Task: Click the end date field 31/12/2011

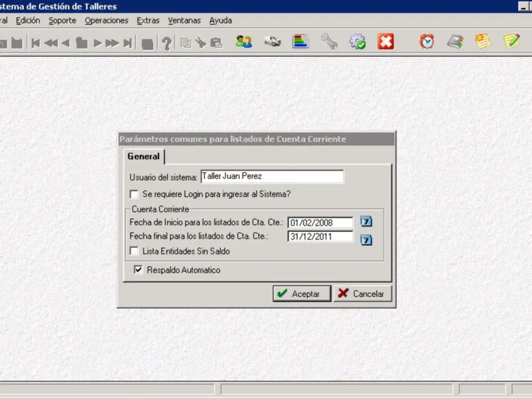Action: pos(320,237)
